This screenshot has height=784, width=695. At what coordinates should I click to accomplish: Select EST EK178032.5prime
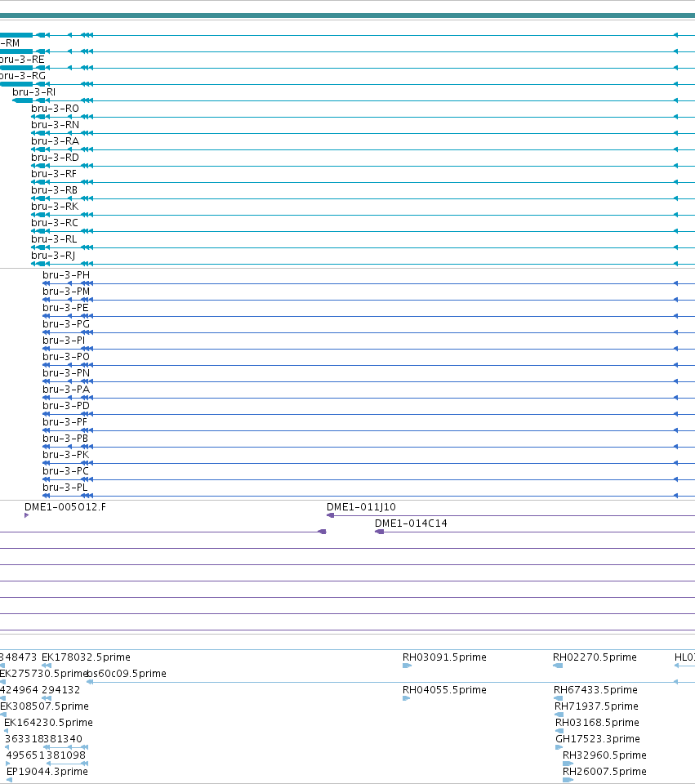point(86,657)
